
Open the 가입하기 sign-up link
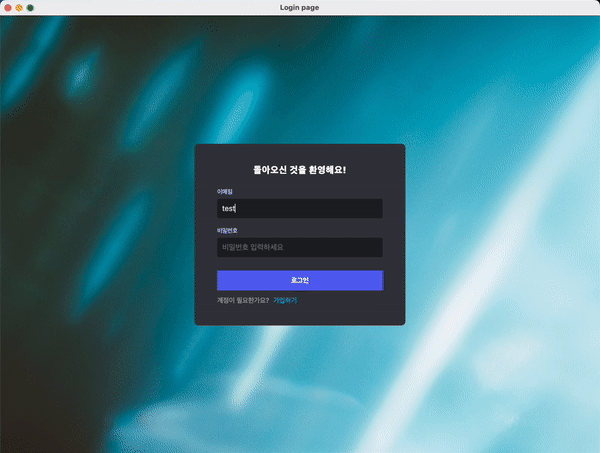(x=285, y=300)
